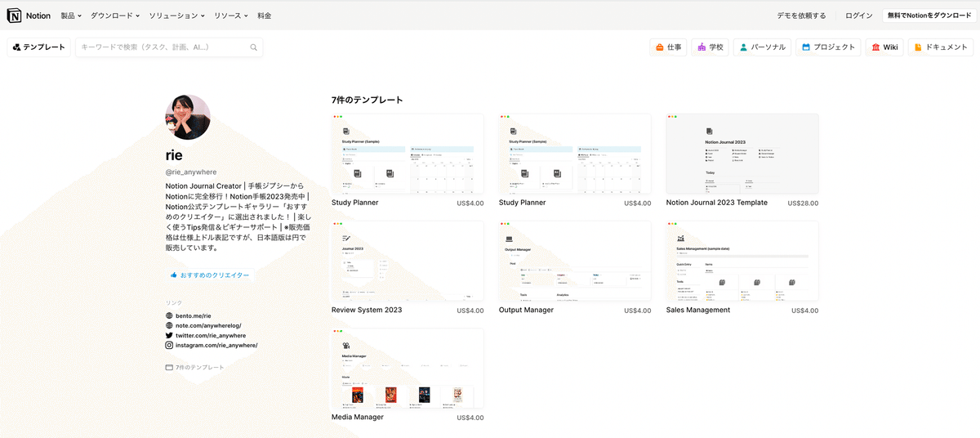Open the Output Manager thumbnail

575,261
